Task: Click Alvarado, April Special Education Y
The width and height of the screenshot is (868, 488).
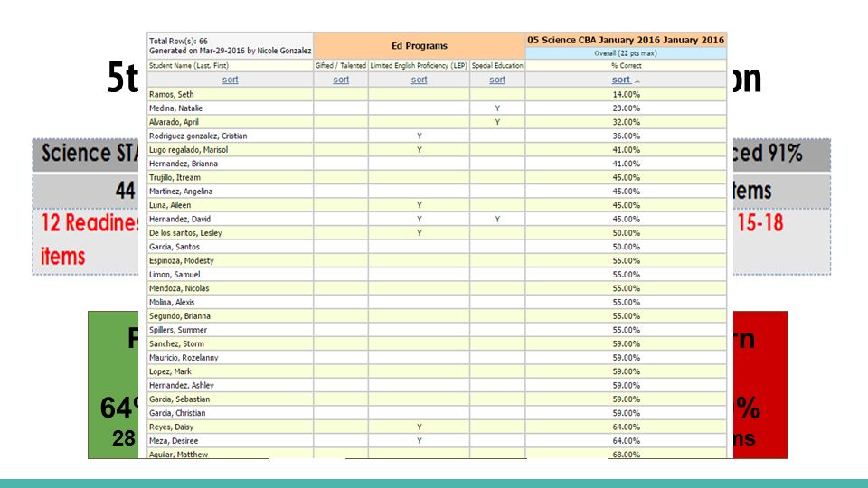Action: coord(497,122)
